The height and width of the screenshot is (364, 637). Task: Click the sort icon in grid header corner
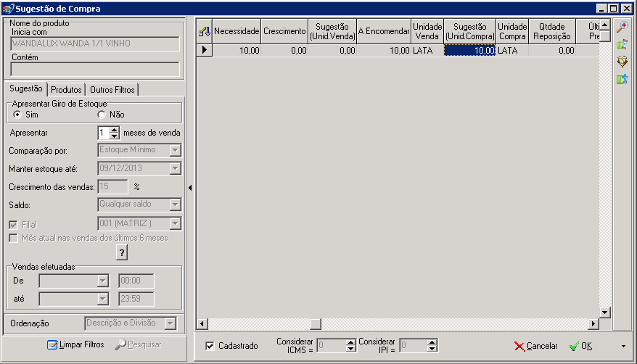[205, 31]
